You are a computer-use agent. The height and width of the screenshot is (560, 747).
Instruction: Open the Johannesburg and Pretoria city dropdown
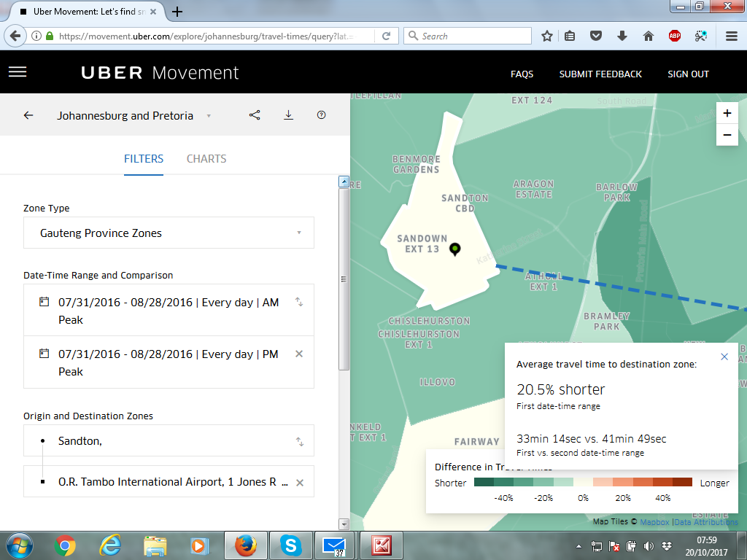click(209, 116)
